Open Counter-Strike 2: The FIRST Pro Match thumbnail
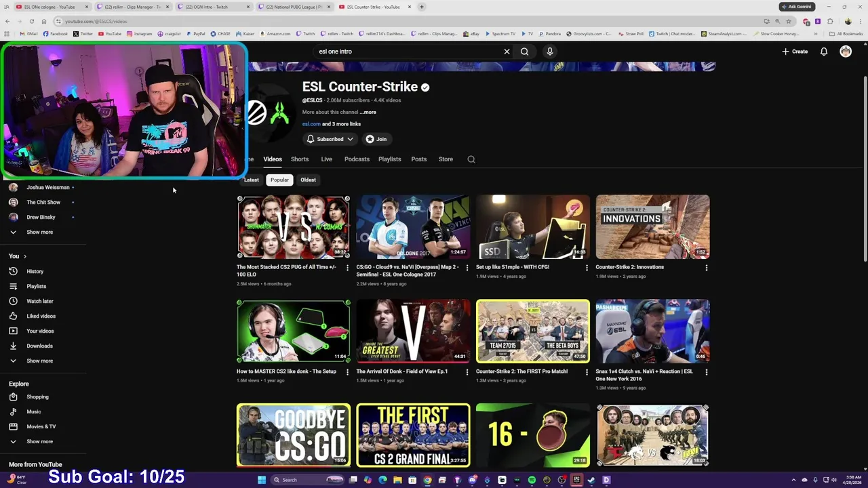The height and width of the screenshot is (488, 868). click(533, 331)
